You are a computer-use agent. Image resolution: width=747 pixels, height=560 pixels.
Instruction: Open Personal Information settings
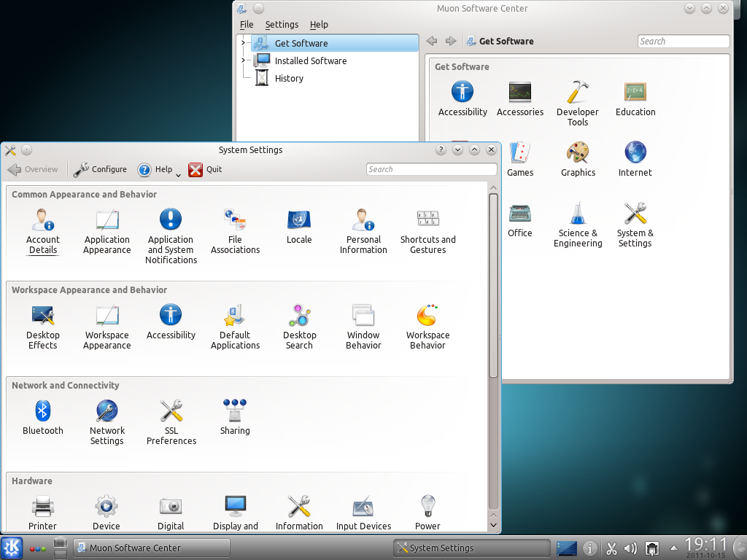point(363,231)
